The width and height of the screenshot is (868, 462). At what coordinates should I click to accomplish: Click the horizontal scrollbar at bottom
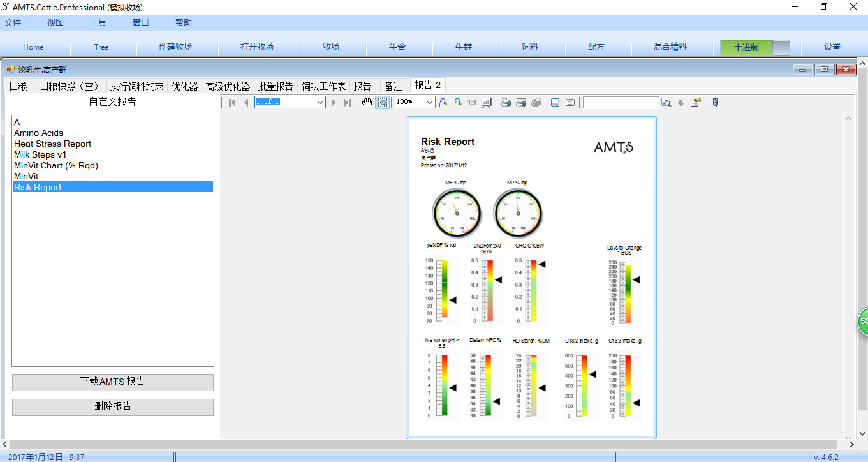[x=429, y=444]
